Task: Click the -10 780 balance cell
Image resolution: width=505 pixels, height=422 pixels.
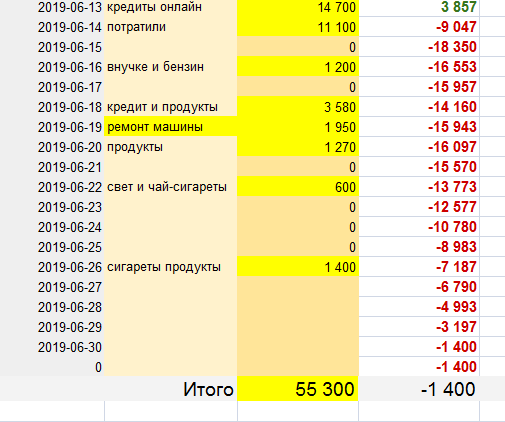Action: point(419,227)
